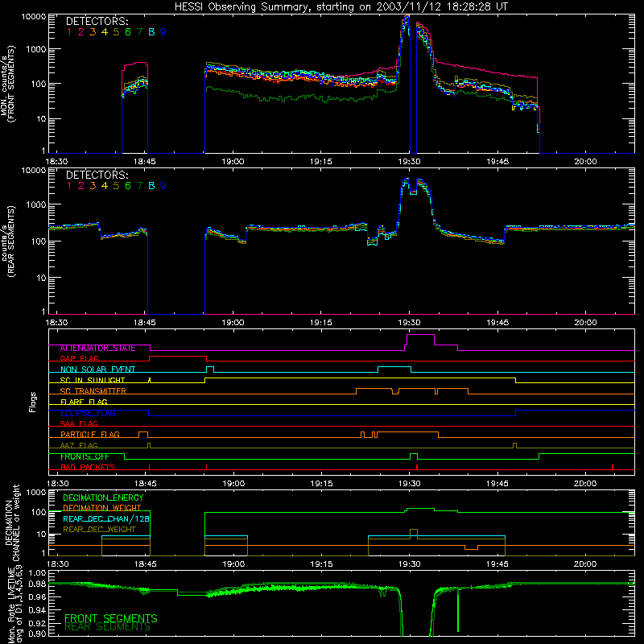Click 10000 tick on rear segments y-axis
Screen dimensions: 644x644
point(34,171)
